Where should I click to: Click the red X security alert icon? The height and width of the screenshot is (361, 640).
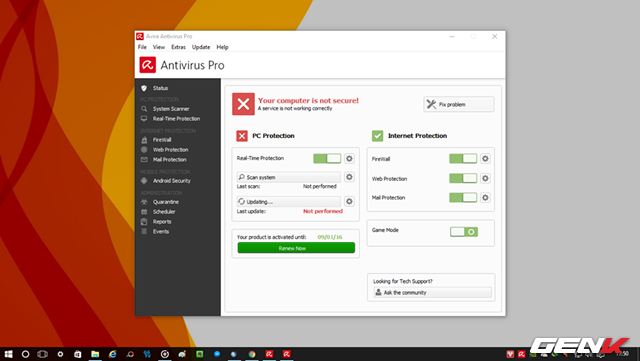(x=243, y=104)
